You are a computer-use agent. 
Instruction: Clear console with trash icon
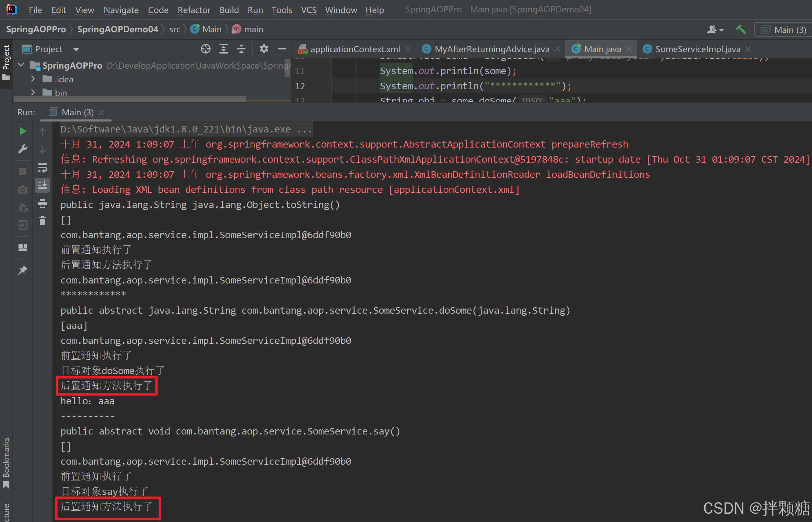[x=43, y=221]
